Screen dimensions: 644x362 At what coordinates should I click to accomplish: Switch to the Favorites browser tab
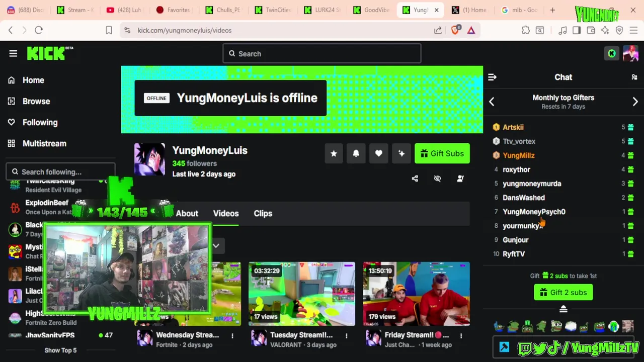(x=174, y=10)
